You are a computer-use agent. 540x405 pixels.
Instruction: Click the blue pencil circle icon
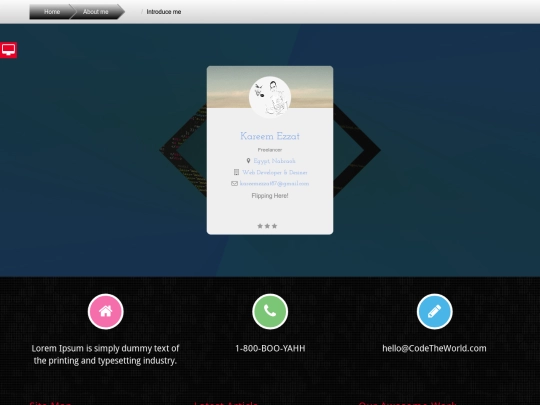point(435,311)
